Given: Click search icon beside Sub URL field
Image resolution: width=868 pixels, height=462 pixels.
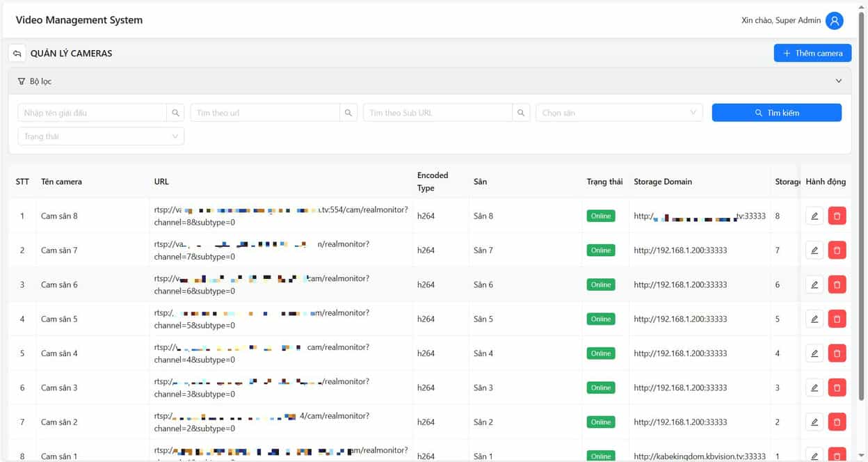Looking at the screenshot, I should click(521, 113).
